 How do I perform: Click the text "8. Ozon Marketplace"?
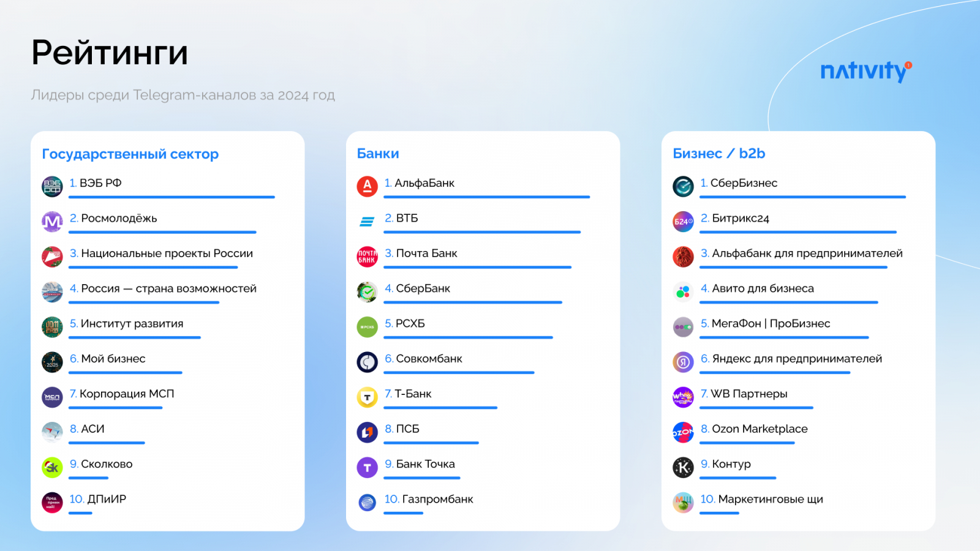[754, 429]
